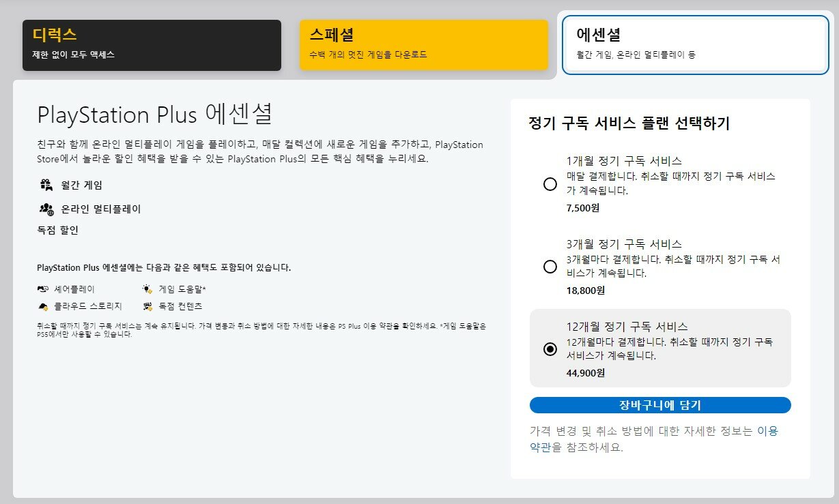Click the 44,900원 price label
This screenshot has height=504, width=839.
point(585,372)
